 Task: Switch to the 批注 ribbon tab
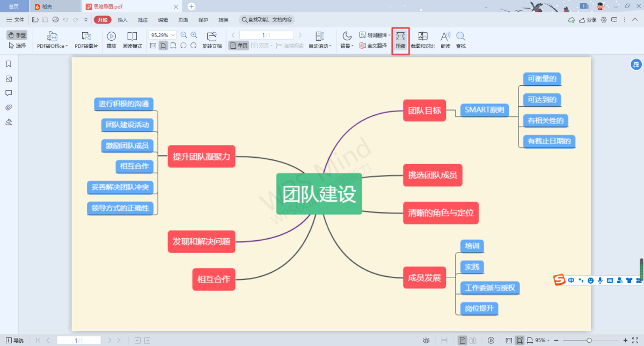point(142,20)
